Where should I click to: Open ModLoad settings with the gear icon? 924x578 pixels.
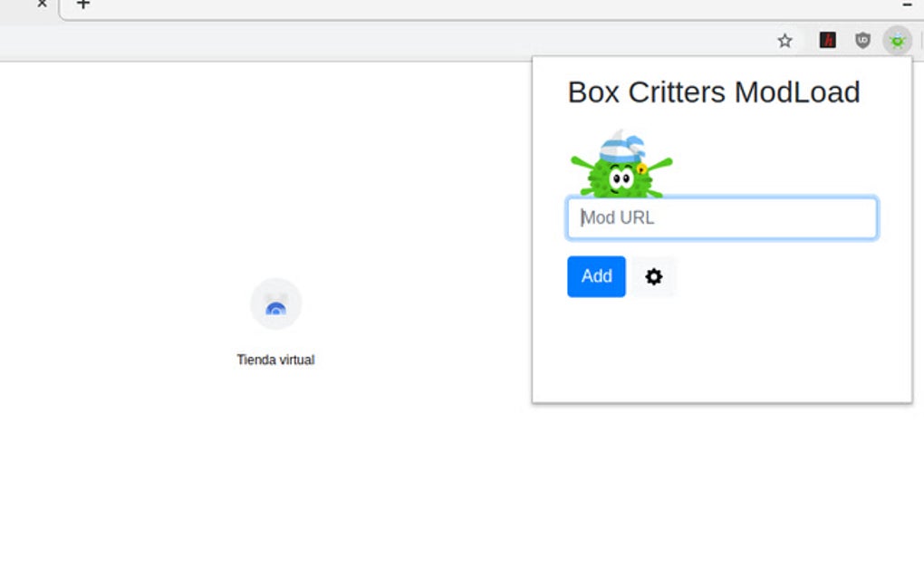pos(653,277)
